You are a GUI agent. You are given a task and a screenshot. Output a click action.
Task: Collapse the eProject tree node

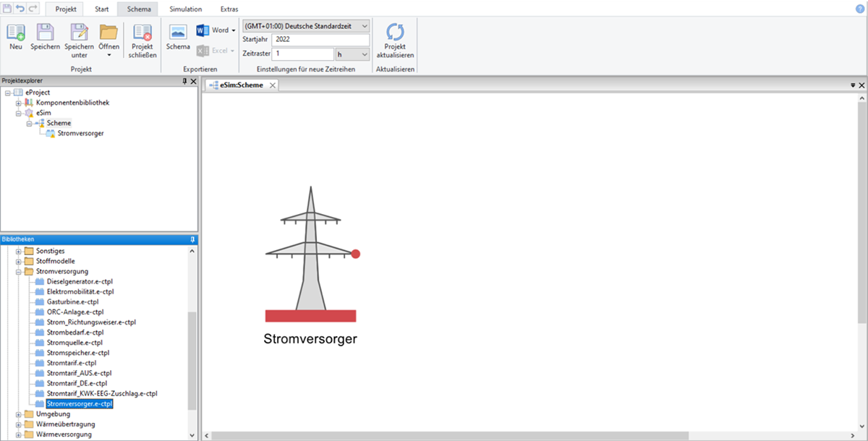tap(7, 93)
